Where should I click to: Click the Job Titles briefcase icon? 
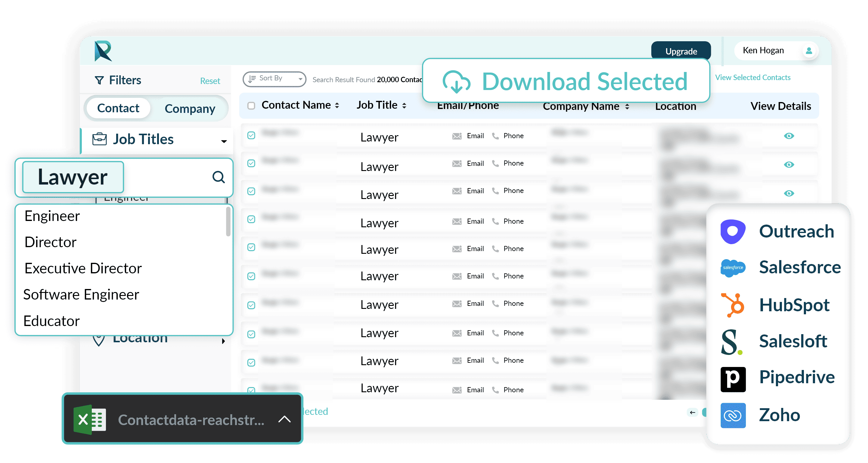tap(99, 139)
